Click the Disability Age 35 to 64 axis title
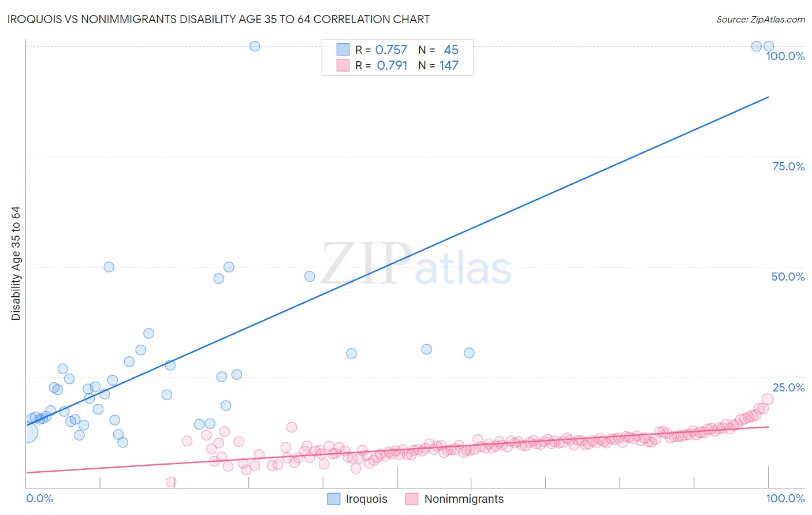Viewport: 812px width, 515px height. 16,263
